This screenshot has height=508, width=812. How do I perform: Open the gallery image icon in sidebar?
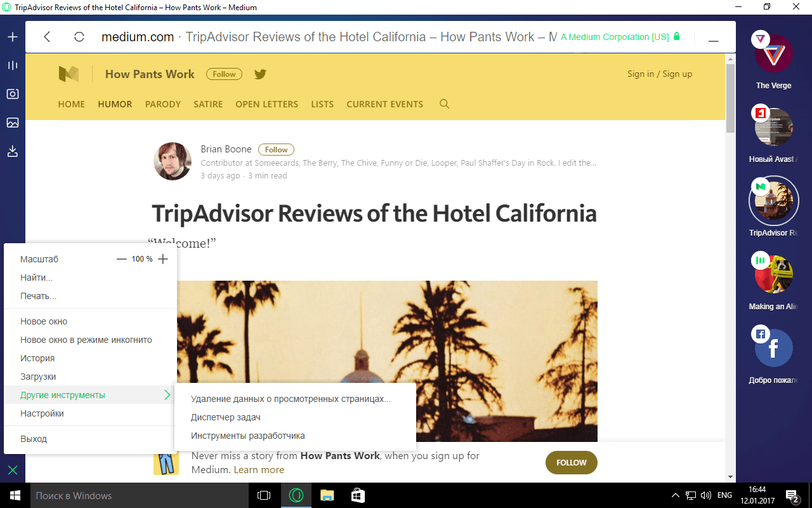click(13, 123)
